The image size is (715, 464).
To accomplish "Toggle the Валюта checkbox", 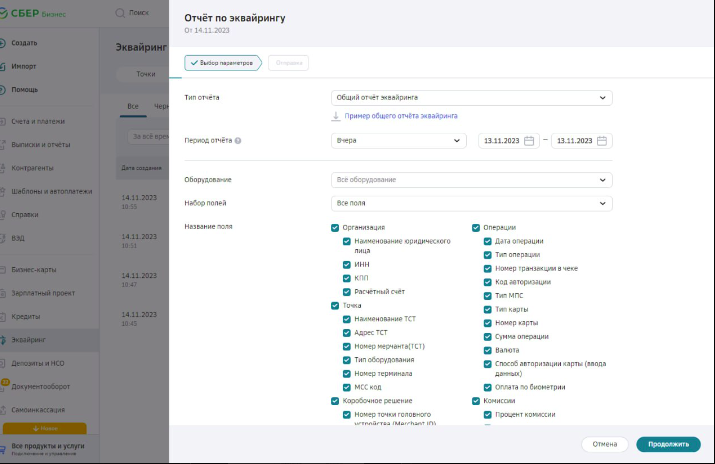I will tap(487, 351).
